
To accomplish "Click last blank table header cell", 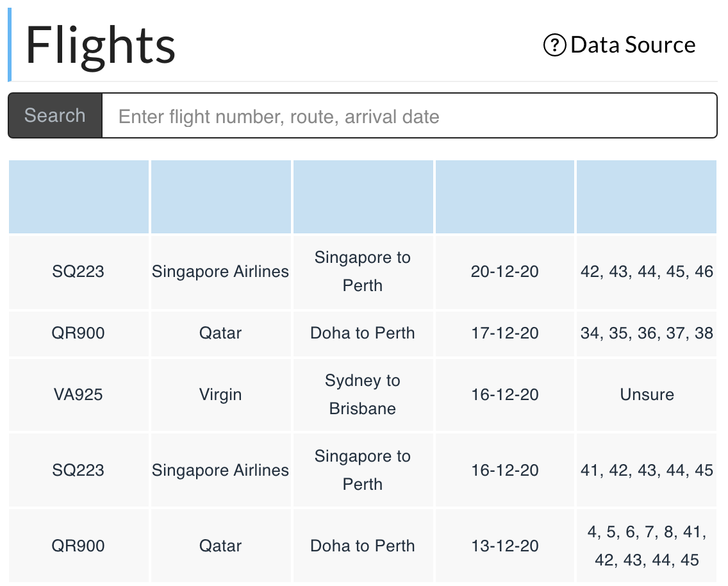I will tap(647, 197).
